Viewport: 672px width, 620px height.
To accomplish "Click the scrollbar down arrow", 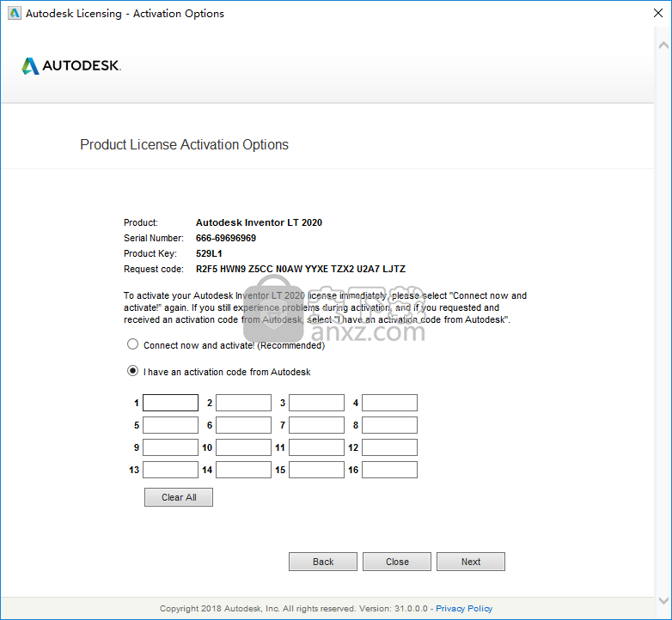I will pos(663,600).
